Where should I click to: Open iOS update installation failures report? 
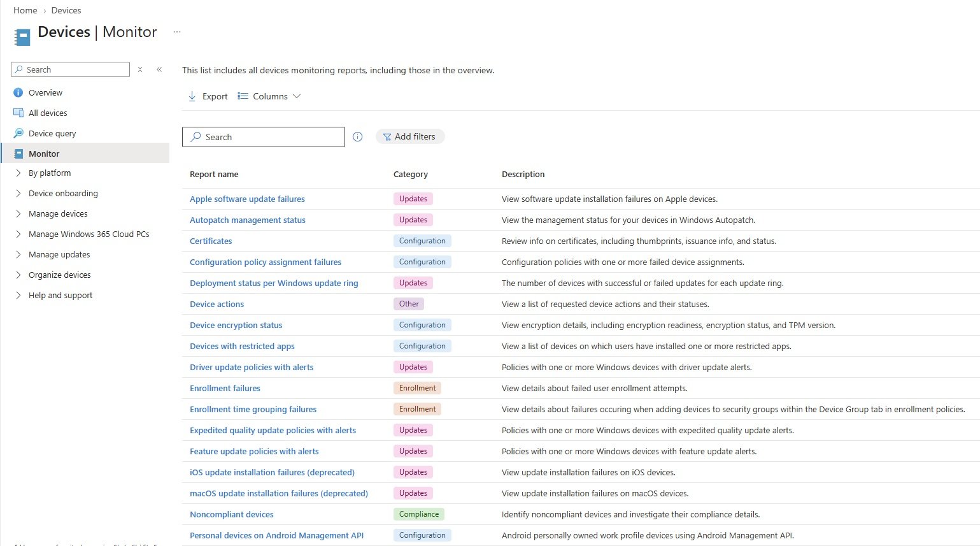click(x=272, y=472)
